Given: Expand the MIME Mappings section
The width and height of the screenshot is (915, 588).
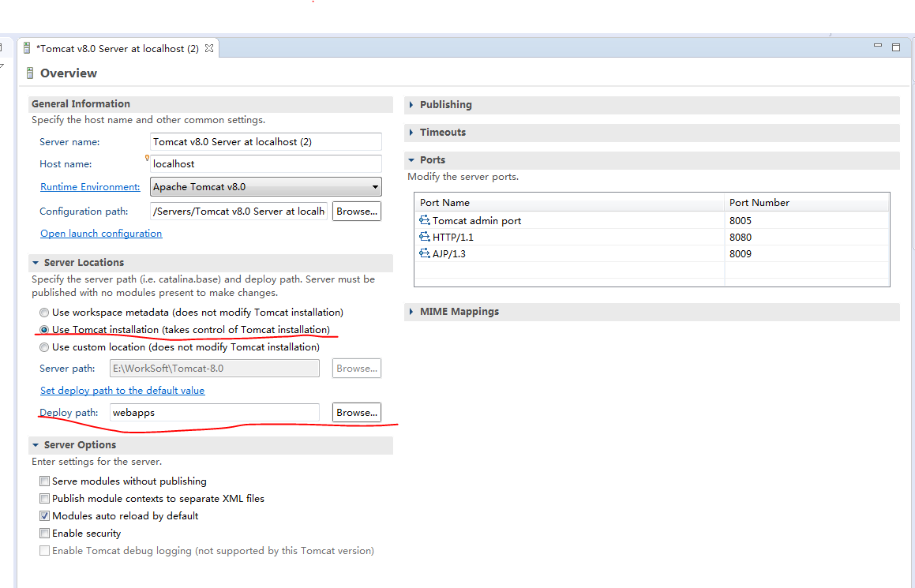Looking at the screenshot, I should 411,312.
